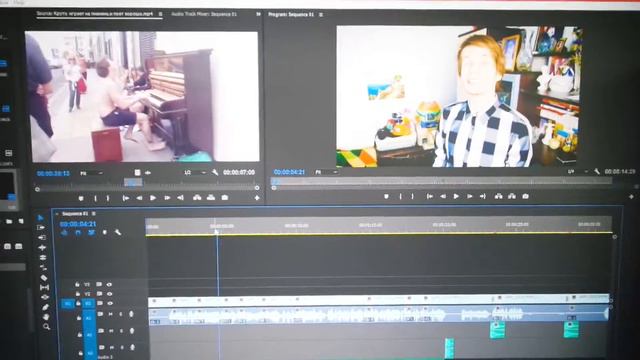640x360 pixels.
Task: Select the Selection arrow tool
Action: point(41,218)
